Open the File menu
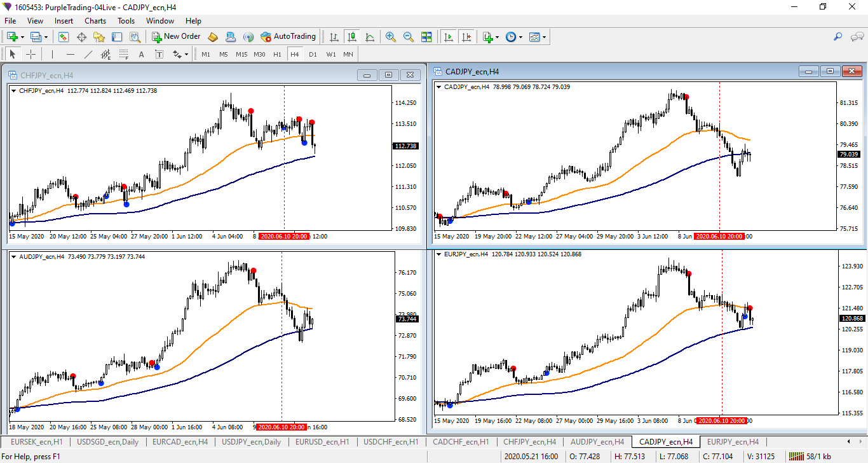 [10, 21]
